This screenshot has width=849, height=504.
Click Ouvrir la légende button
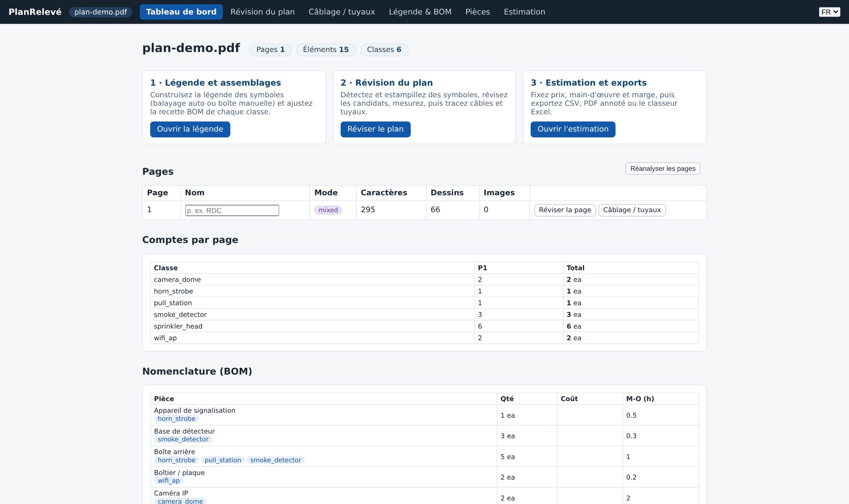pyautogui.click(x=190, y=129)
